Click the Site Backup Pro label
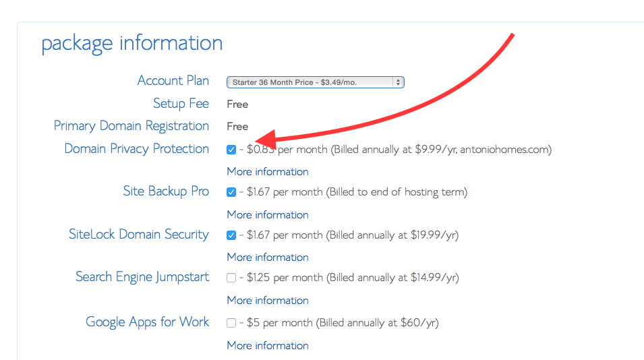The width and height of the screenshot is (644, 360). coord(166,191)
